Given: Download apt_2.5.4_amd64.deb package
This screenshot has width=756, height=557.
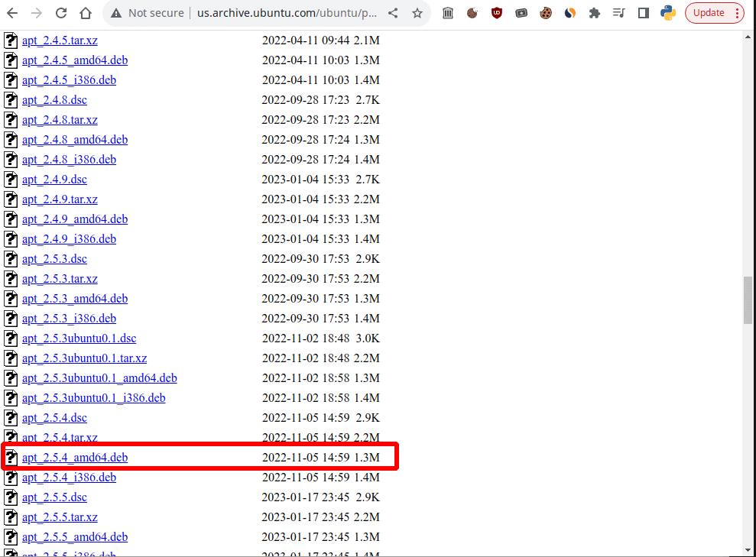Looking at the screenshot, I should click(x=74, y=457).
